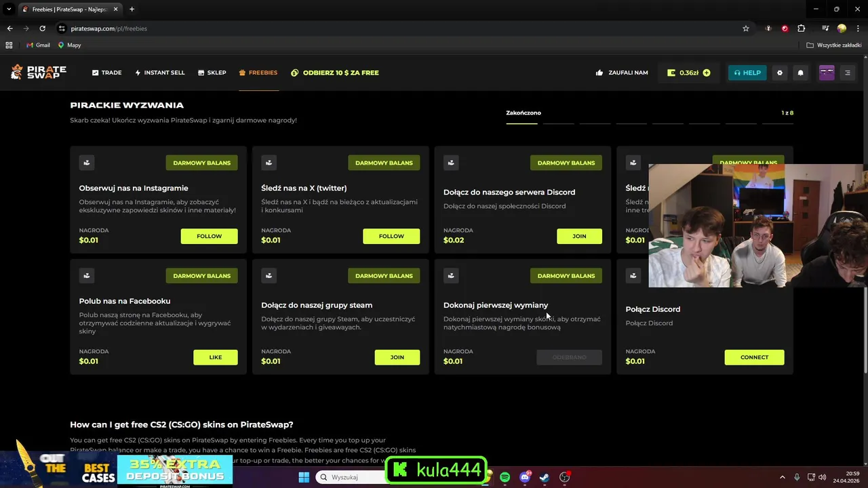Click the gift icon on the Połącz Discord card
The height and width of the screenshot is (488, 868).
point(633,276)
